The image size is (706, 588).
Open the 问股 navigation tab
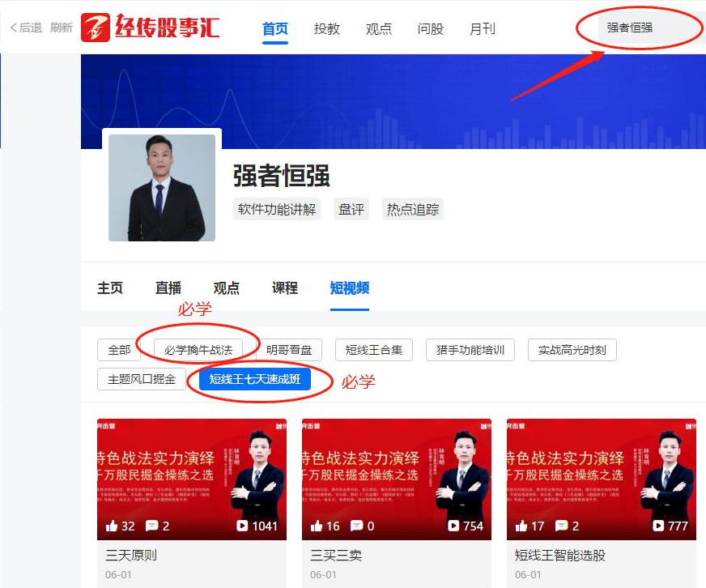(x=431, y=29)
